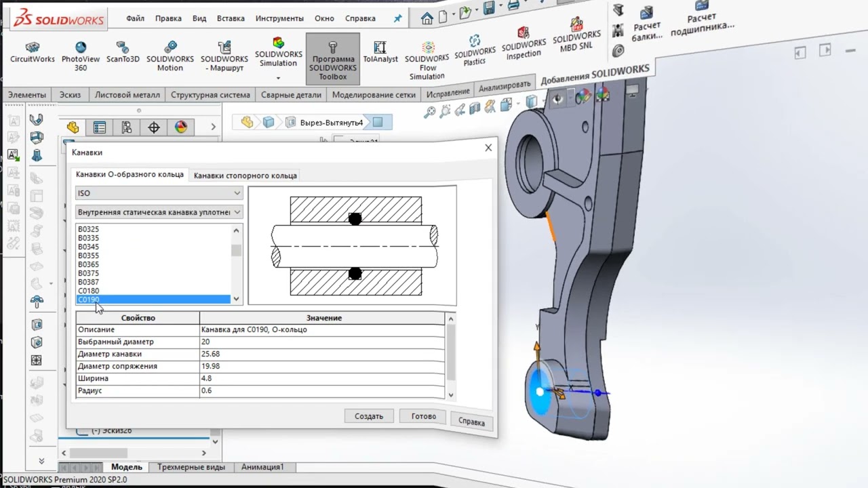Click the Готово button
Viewport: 868px width, 488px height.
pyautogui.click(x=424, y=416)
